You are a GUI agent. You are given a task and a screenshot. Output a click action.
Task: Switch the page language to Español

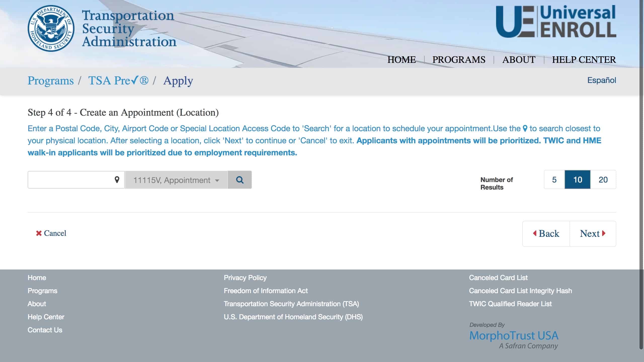pos(601,80)
